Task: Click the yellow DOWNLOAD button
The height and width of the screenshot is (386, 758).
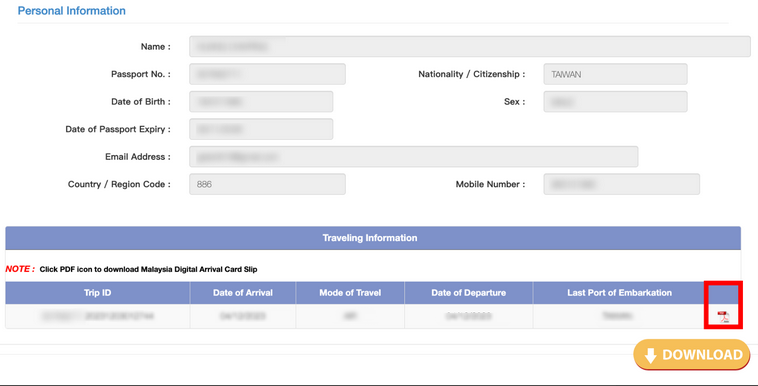Action: tap(692, 355)
